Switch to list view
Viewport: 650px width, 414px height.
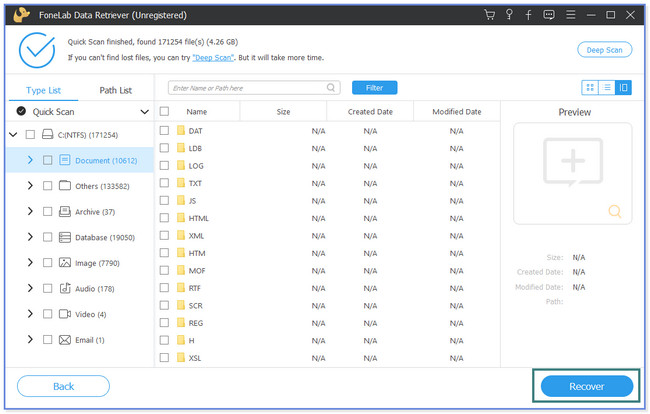(607, 87)
